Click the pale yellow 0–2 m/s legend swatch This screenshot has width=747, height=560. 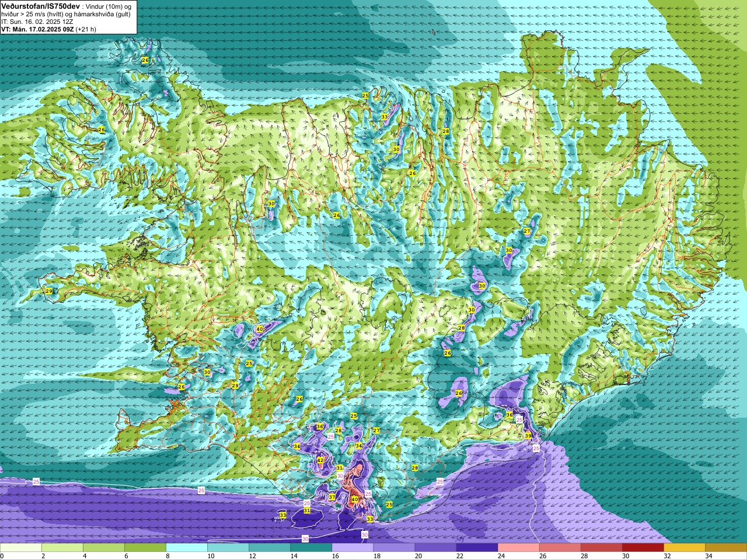[21, 548]
